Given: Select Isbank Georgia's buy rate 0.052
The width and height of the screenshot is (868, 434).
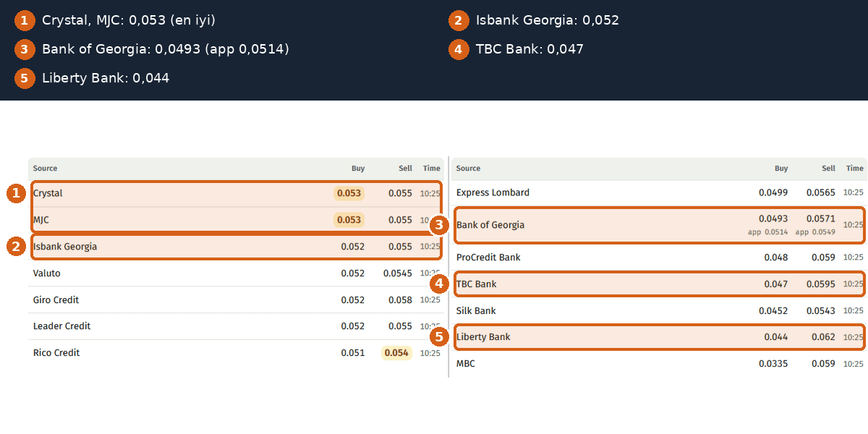Looking at the screenshot, I should [353, 247].
